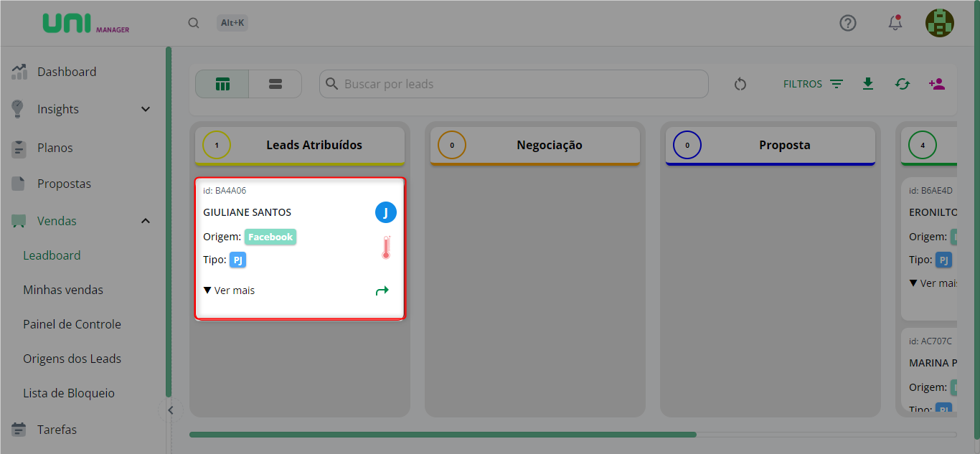Click the horizontal scrollbar under the board
This screenshot has height=454, width=980.
coord(443,434)
